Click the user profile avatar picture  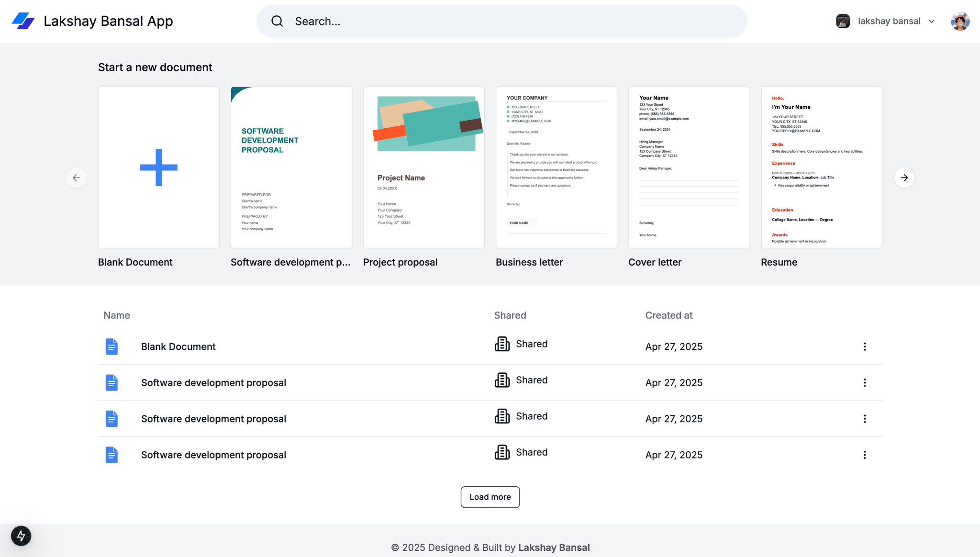tap(959, 21)
